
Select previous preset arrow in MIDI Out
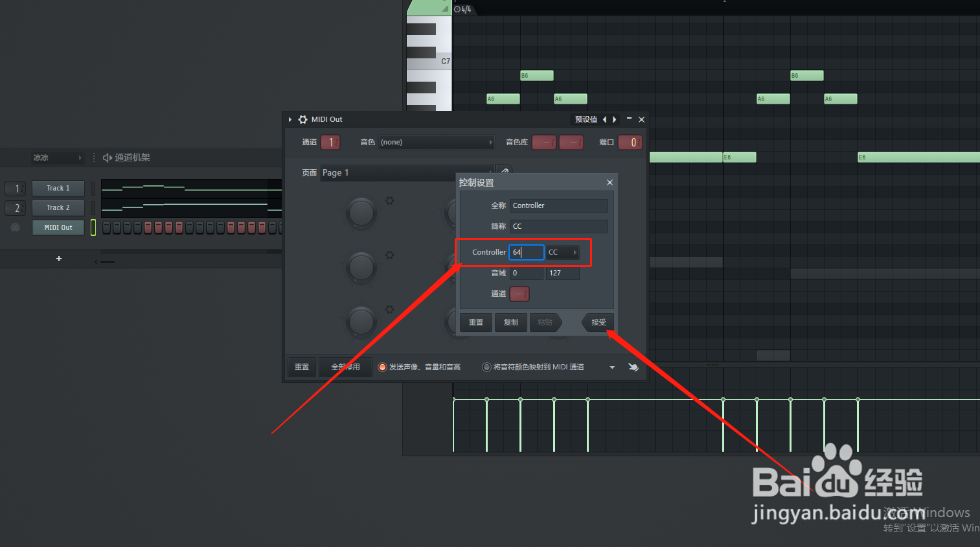[x=605, y=119]
